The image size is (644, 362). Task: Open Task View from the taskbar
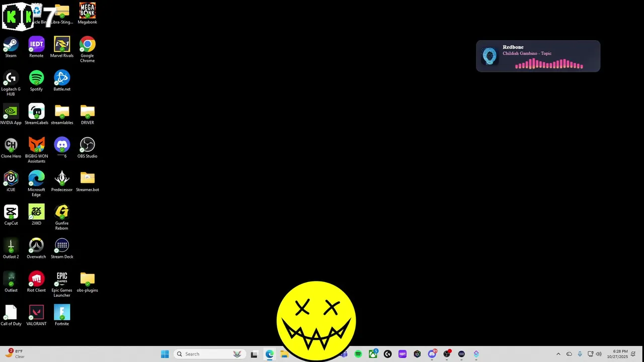[254, 354]
